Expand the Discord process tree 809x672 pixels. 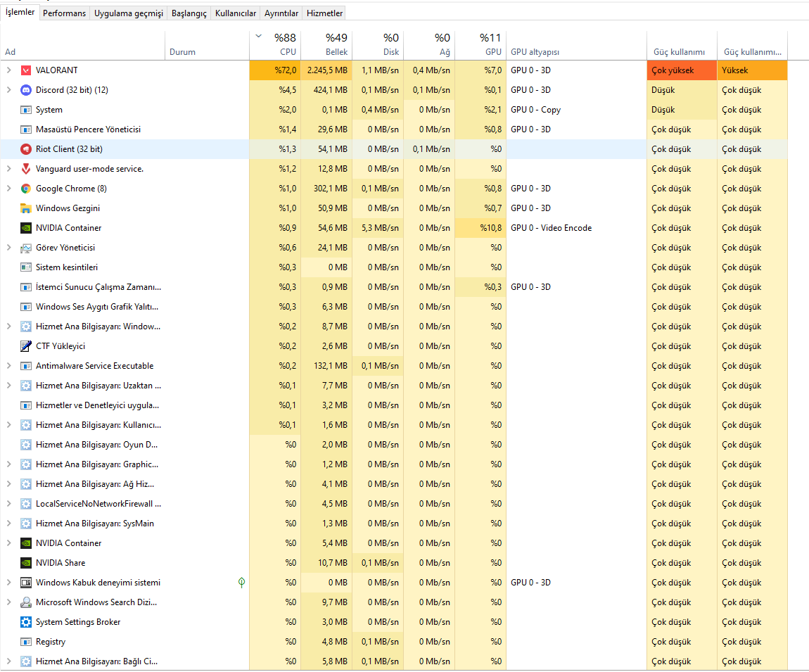pyautogui.click(x=9, y=90)
